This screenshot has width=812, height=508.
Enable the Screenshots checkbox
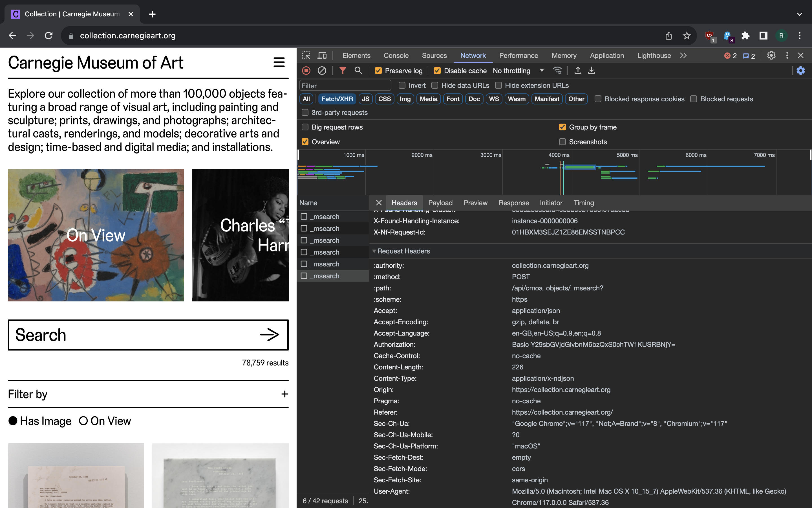[x=562, y=142]
